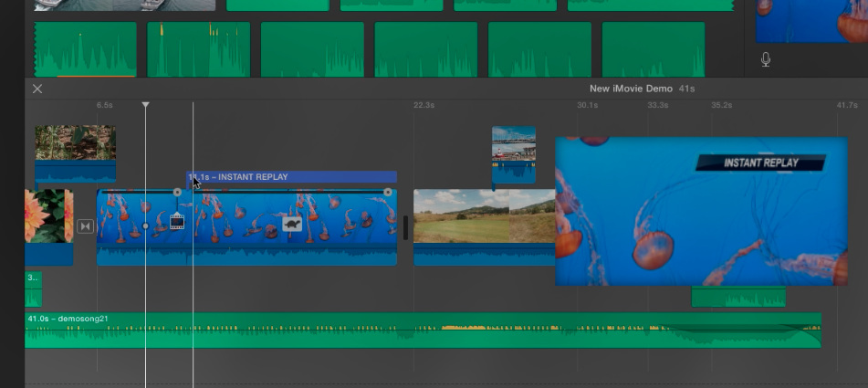Open transition icon between flower and jellyfish clips
The width and height of the screenshot is (868, 388).
coord(85,226)
